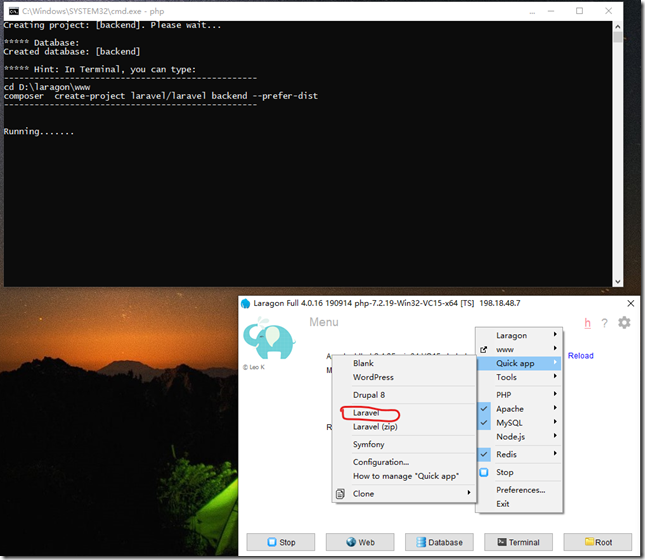This screenshot has height=560, width=645.
Task: Open Preferences... menu entry
Action: (519, 490)
